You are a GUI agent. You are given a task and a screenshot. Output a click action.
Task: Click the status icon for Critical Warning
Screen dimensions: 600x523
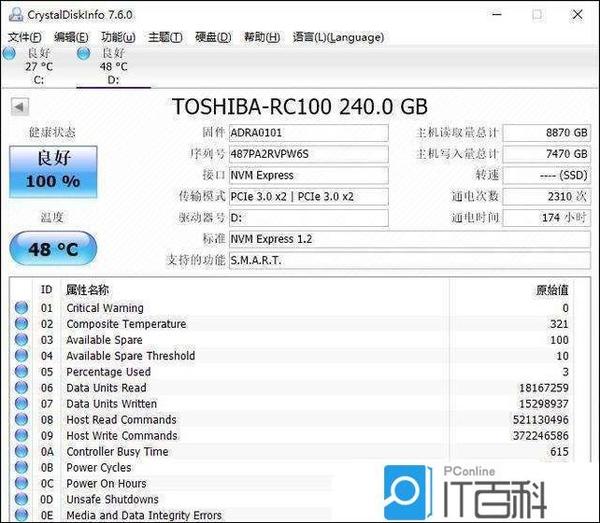coord(21,308)
